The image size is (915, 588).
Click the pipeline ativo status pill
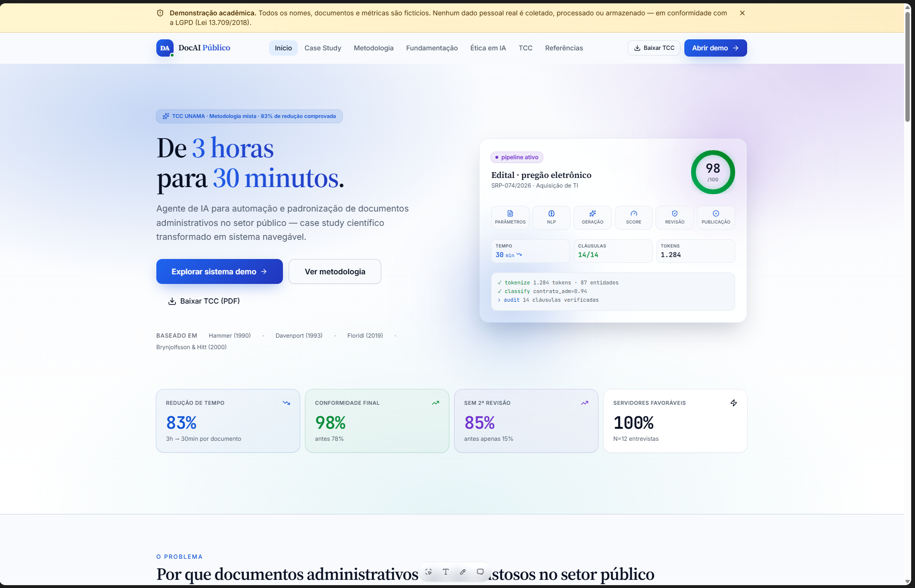(x=517, y=157)
